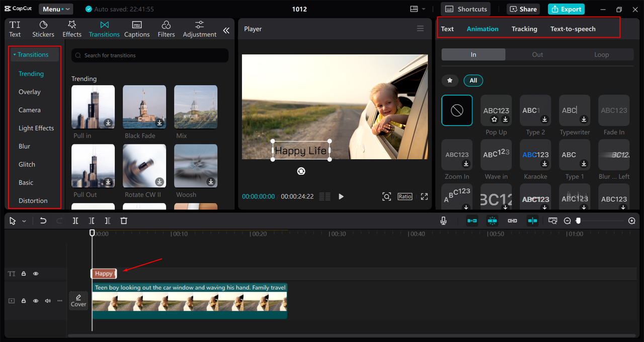Click the microphone record voiceover icon
This screenshot has height=342, width=644.
pyautogui.click(x=443, y=221)
